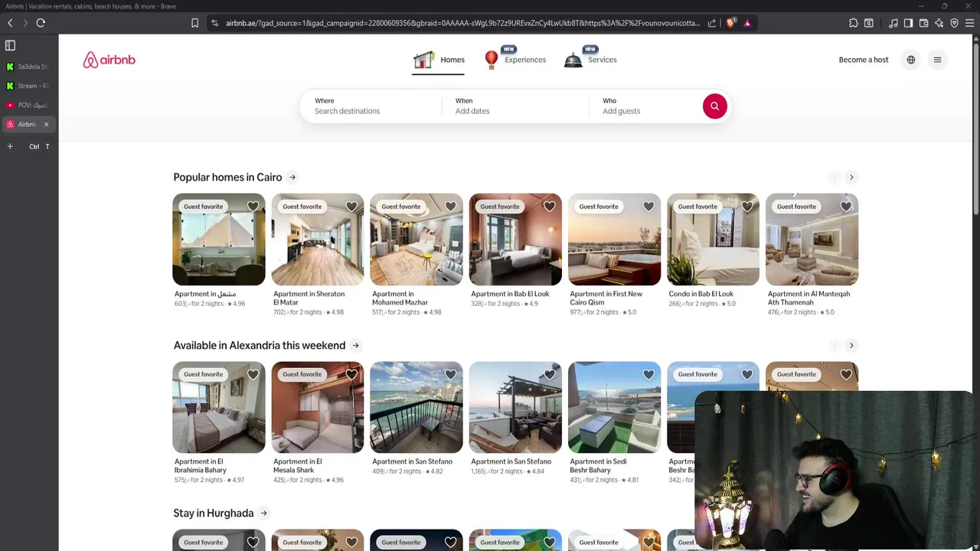This screenshot has width=980, height=551.
Task: Switch to the Services tab
Action: pos(590,60)
